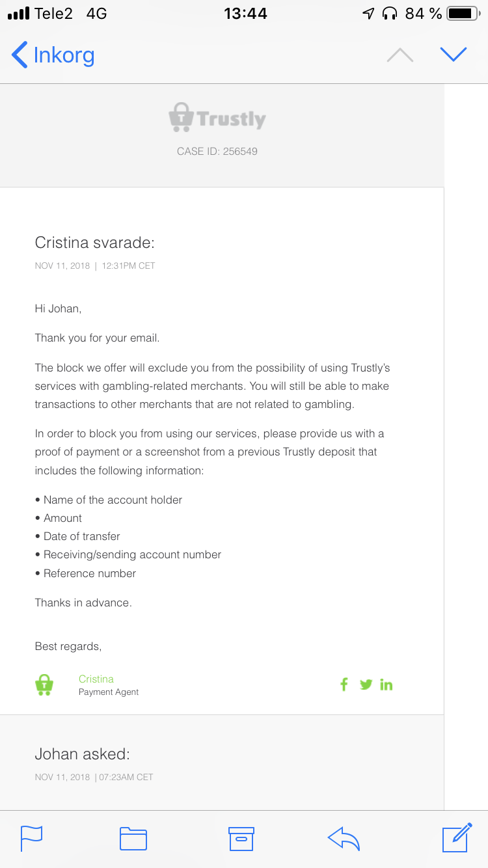The image size is (488, 868).
Task: Open Trustly's Facebook icon link
Action: [344, 684]
